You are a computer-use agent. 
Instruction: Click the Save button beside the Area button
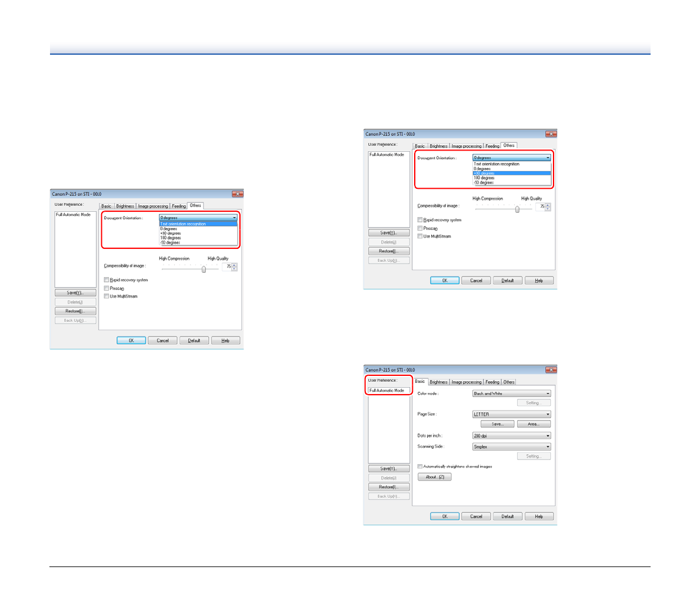click(x=498, y=424)
